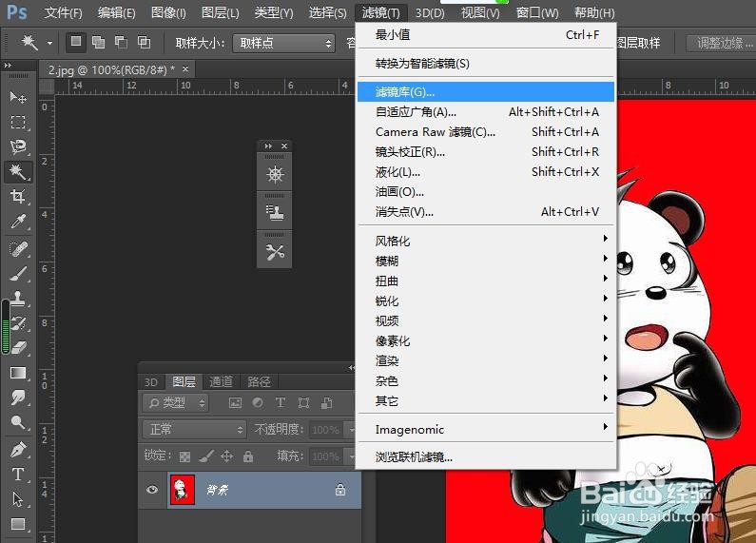Choose Add to Selection mode
The height and width of the screenshot is (543, 756).
click(x=98, y=43)
